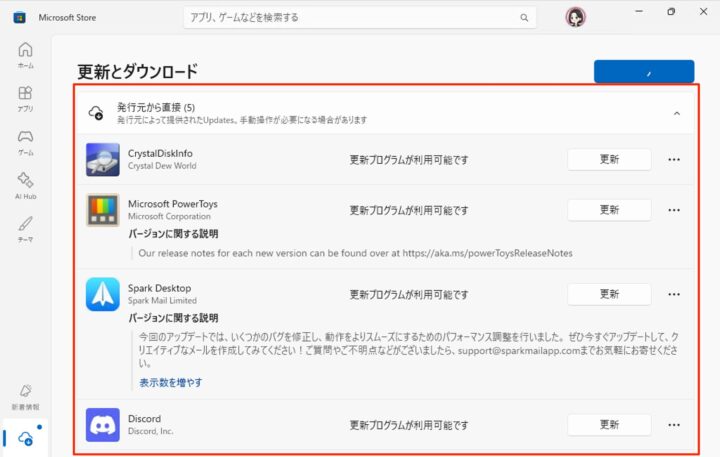Click 更新 button for CrystalDiskInfo
This screenshot has height=457, width=720.
[609, 159]
